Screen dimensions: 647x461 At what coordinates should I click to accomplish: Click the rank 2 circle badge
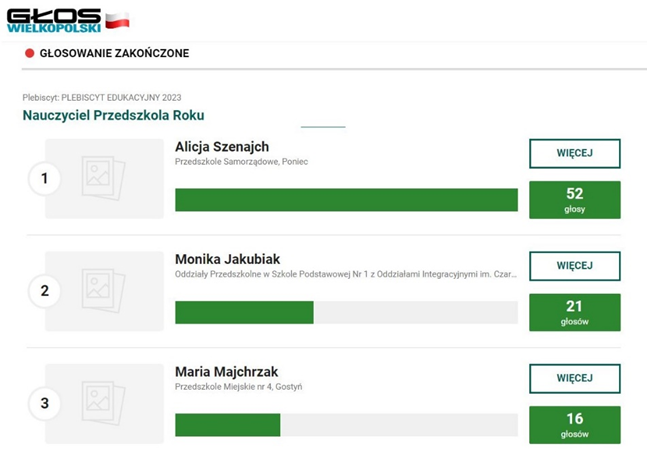[x=44, y=292]
